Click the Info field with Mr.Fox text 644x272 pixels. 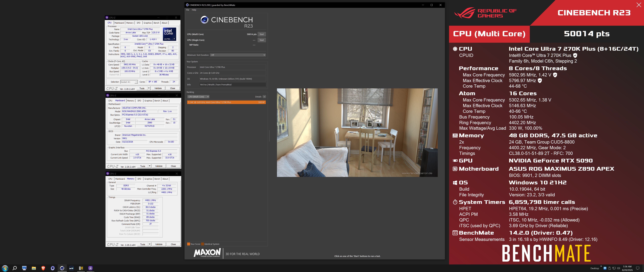[x=232, y=85]
